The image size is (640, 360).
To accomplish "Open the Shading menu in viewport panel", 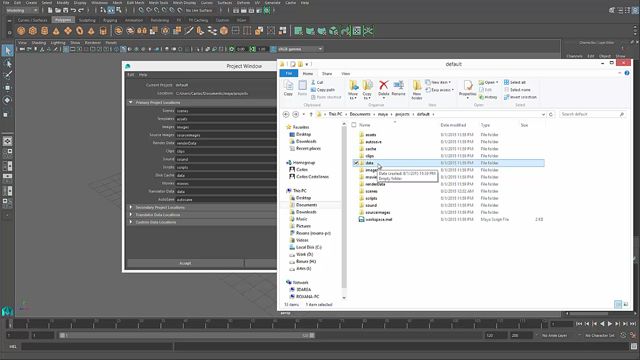I will pyautogui.click(x=39, y=42).
